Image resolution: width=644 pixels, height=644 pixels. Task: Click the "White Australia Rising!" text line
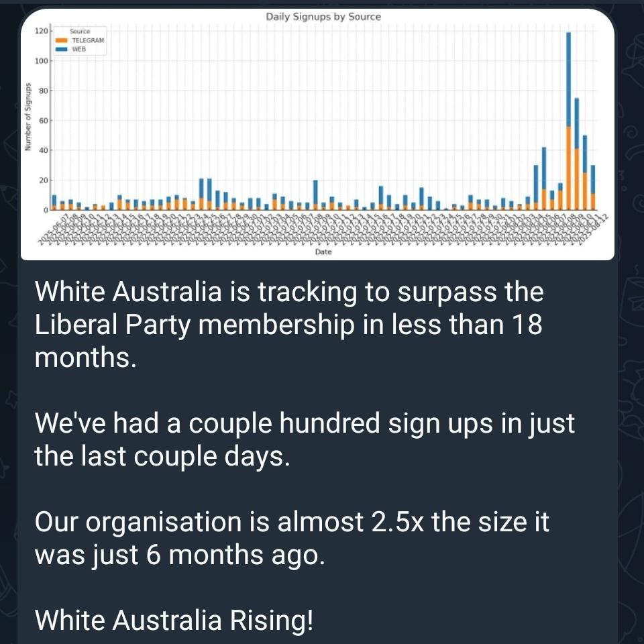click(174, 621)
